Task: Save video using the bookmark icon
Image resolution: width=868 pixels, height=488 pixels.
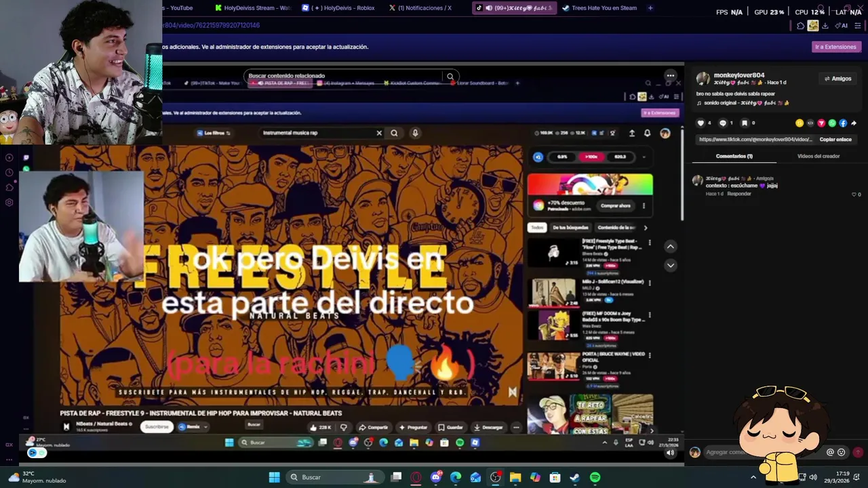Action: 744,123
